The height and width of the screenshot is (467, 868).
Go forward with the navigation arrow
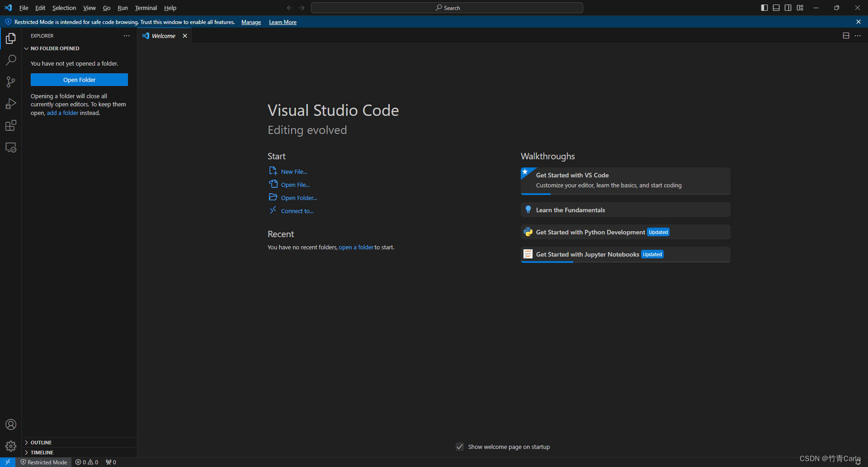302,8
